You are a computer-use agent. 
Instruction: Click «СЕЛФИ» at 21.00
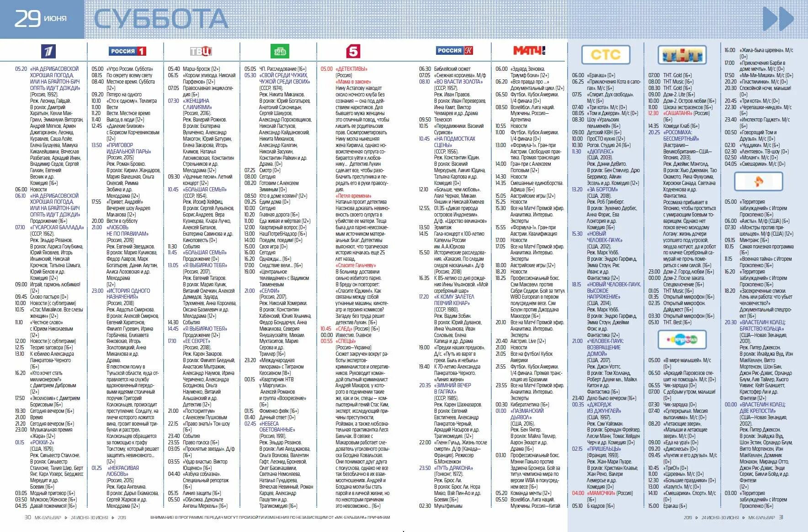tap(270, 291)
